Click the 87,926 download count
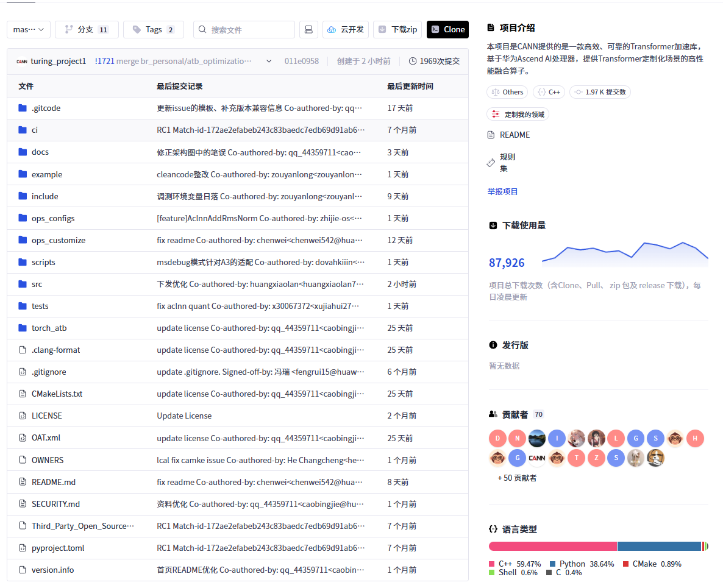 point(507,263)
